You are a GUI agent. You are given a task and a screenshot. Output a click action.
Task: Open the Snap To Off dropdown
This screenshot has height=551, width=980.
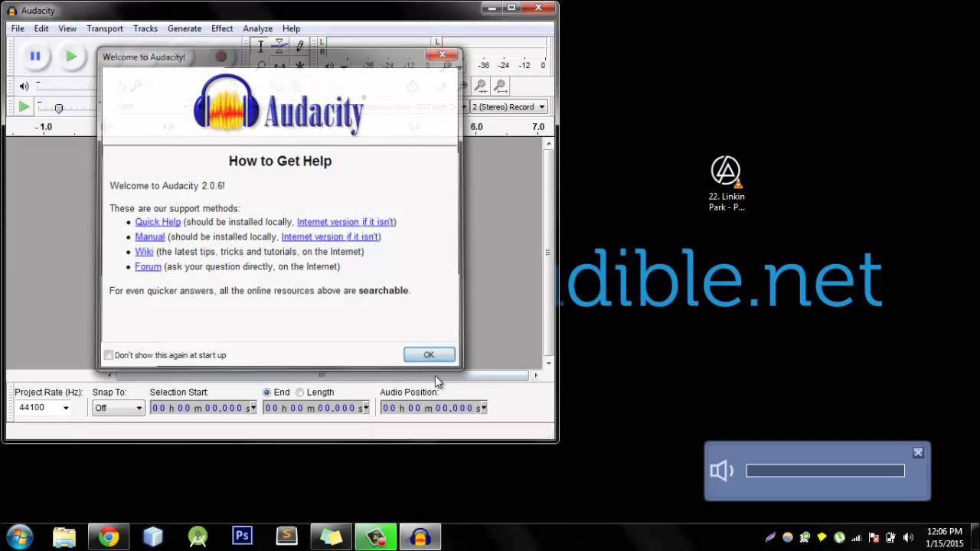(118, 408)
